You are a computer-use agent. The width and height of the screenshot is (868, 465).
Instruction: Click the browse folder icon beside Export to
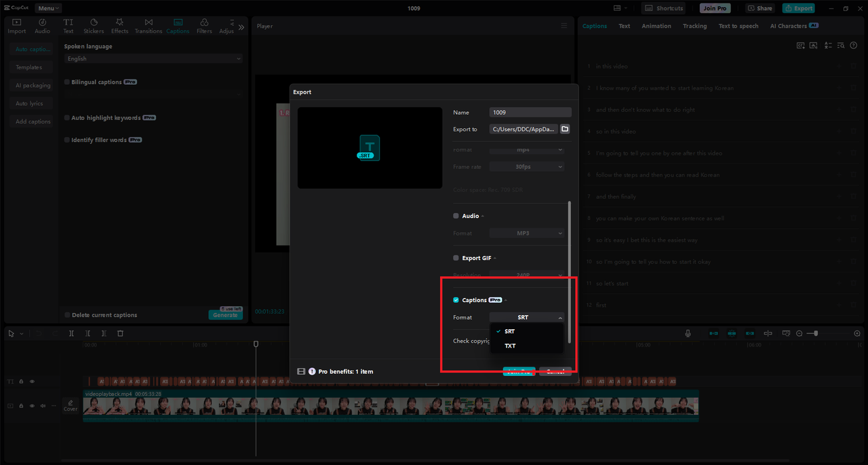pyautogui.click(x=565, y=129)
